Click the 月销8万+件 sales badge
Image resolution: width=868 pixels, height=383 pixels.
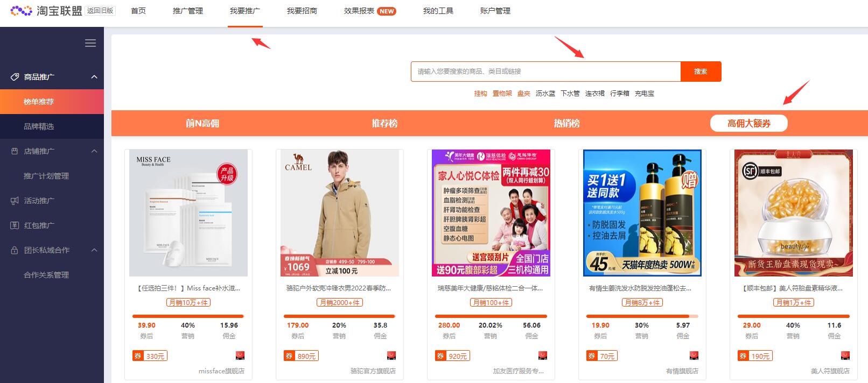coord(642,303)
